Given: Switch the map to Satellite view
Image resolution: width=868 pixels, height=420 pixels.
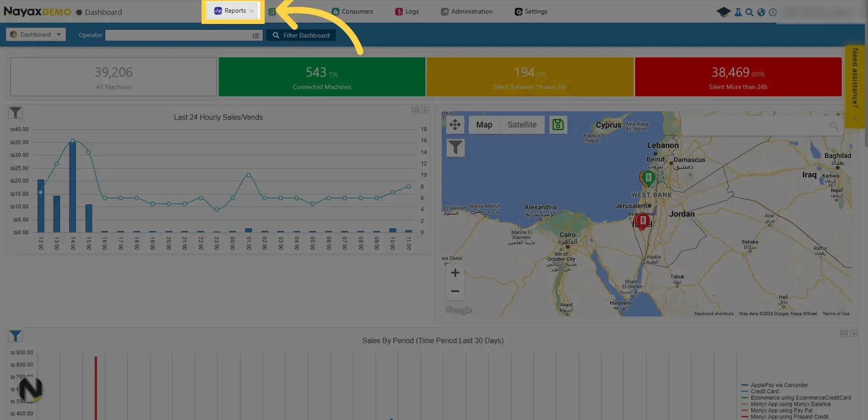Looking at the screenshot, I should [x=522, y=125].
